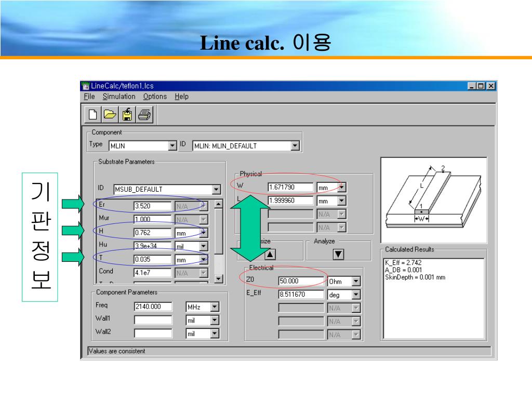The height and width of the screenshot is (399, 532).
Task: Click the W value field 1.671790
Action: pos(290,187)
